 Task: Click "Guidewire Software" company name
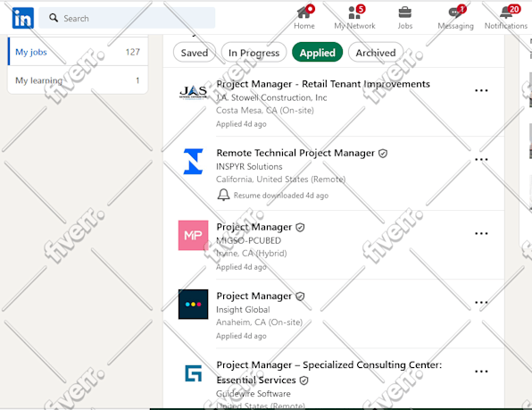[254, 394]
